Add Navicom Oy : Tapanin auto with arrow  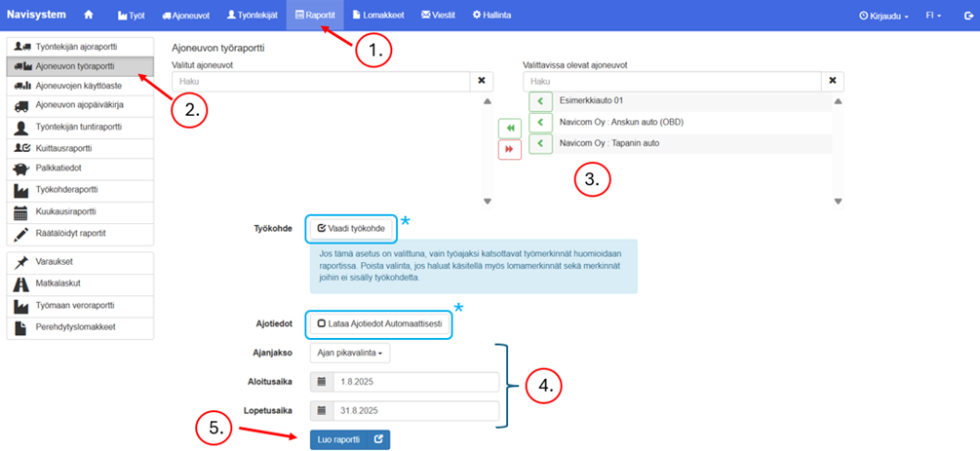click(x=540, y=143)
